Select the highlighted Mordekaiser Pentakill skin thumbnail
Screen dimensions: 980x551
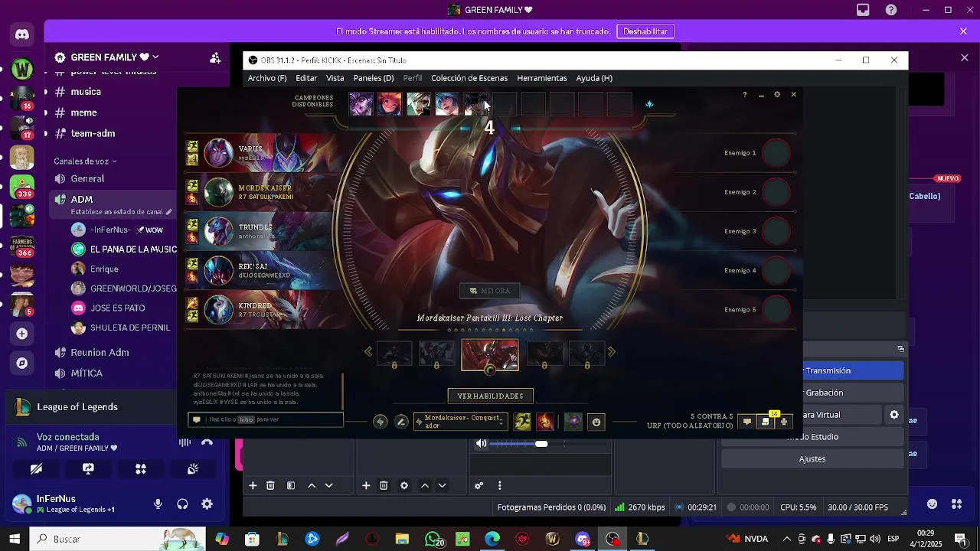pyautogui.click(x=490, y=355)
